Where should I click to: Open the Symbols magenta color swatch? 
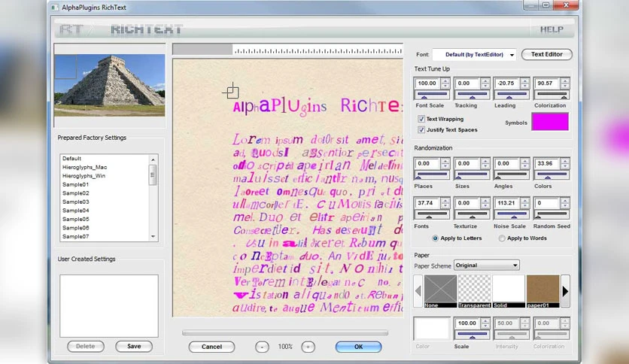(x=550, y=122)
